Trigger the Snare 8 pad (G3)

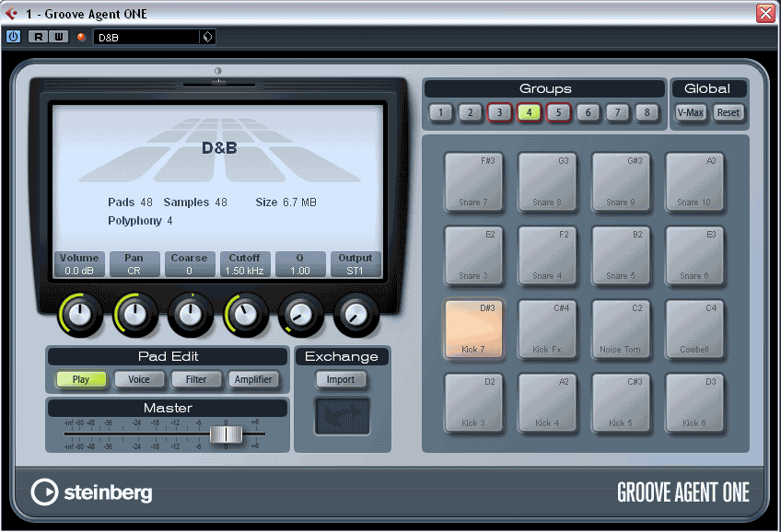(547, 181)
